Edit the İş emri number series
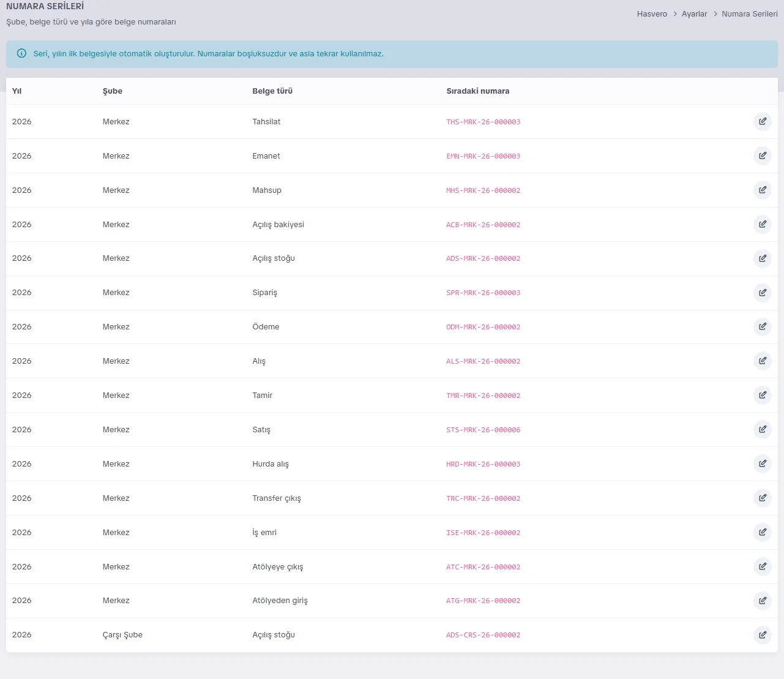This screenshot has width=784, height=679. point(762,532)
